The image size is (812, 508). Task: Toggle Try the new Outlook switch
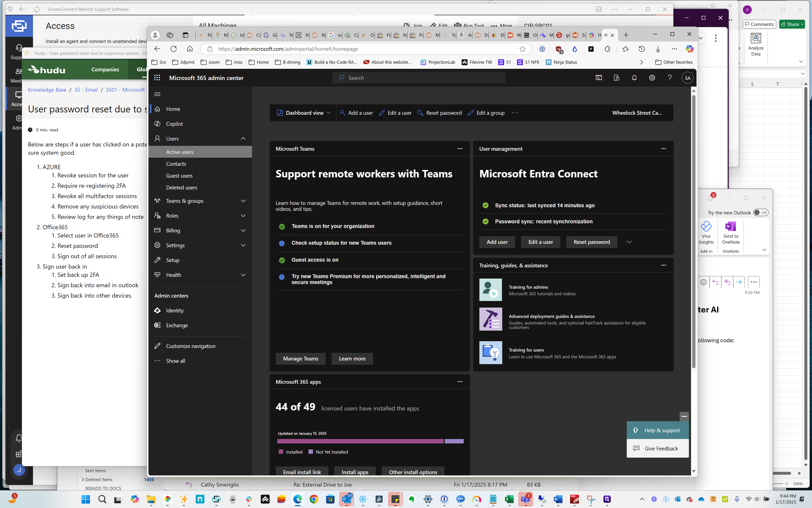(760, 213)
